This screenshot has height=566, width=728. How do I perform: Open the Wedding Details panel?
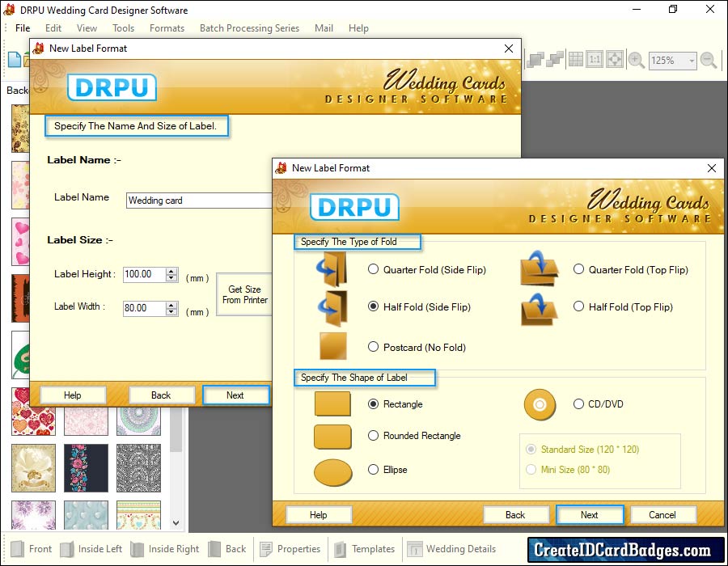click(x=451, y=549)
